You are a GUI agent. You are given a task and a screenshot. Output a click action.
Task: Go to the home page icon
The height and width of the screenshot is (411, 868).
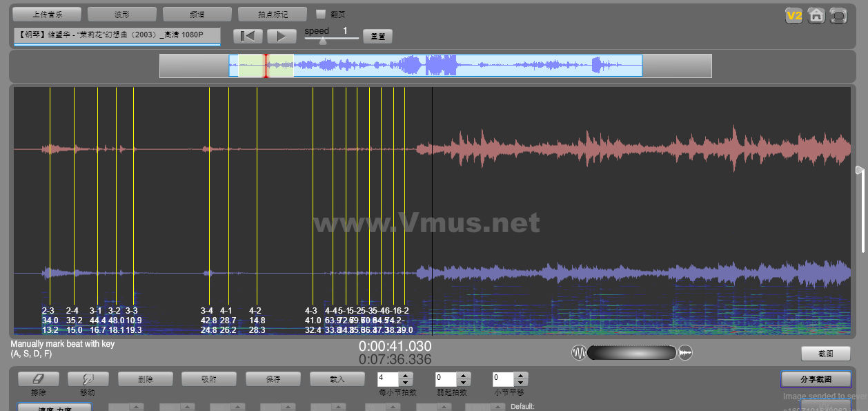[x=816, y=16]
